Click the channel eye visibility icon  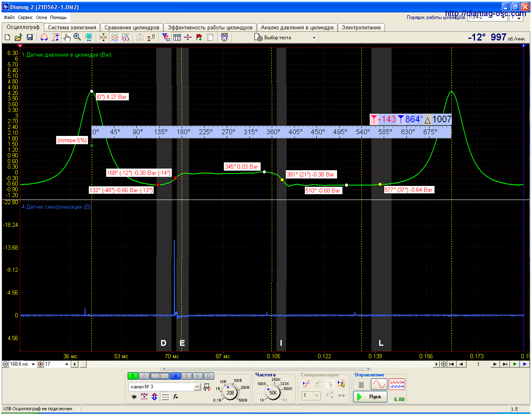pos(134,397)
